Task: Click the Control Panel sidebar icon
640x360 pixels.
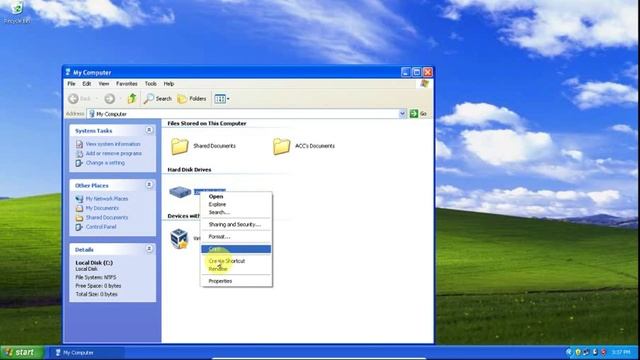Action: tap(79, 227)
